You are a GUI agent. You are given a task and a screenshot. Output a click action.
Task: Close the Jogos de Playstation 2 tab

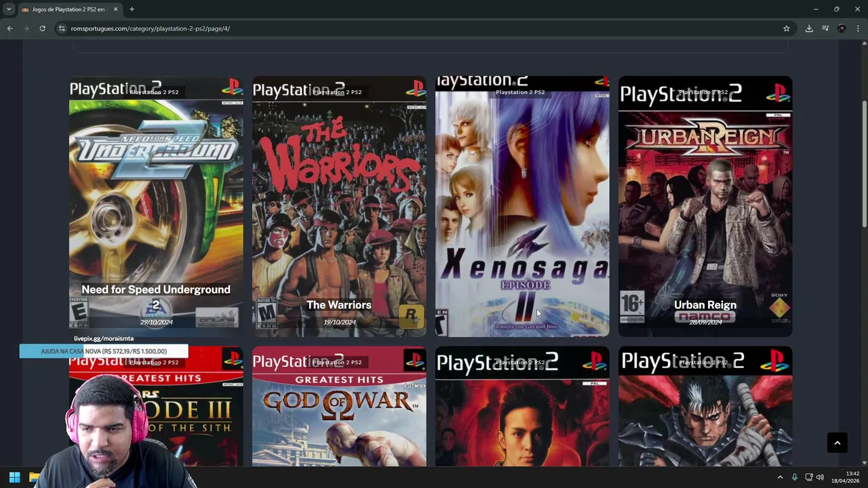pos(115,9)
